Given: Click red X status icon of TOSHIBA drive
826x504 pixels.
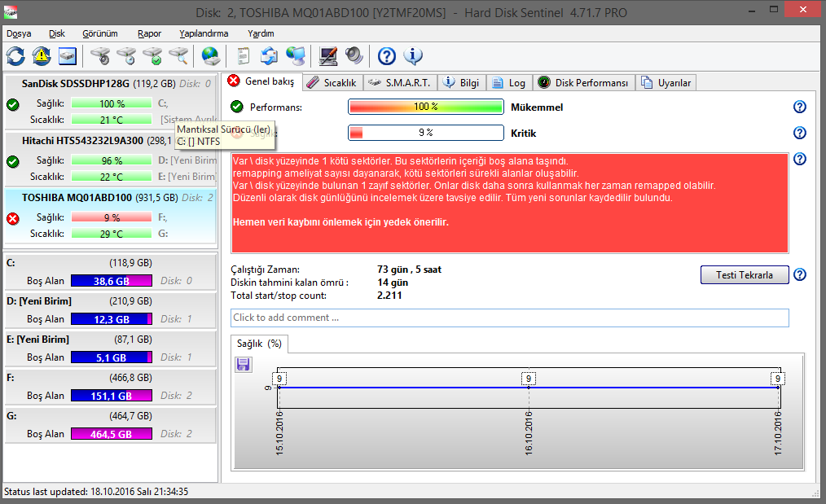Looking at the screenshot, I should point(13,218).
